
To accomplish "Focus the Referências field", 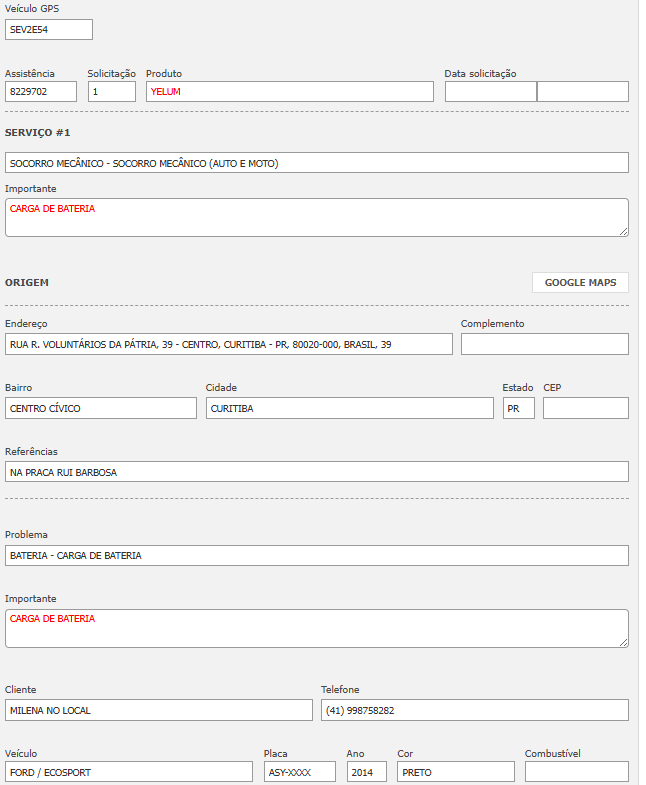I will pos(316,472).
